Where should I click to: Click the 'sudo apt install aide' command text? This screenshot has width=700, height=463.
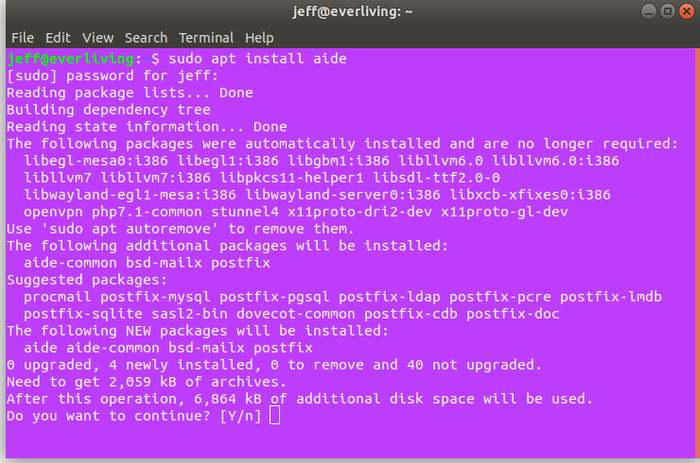[258, 58]
